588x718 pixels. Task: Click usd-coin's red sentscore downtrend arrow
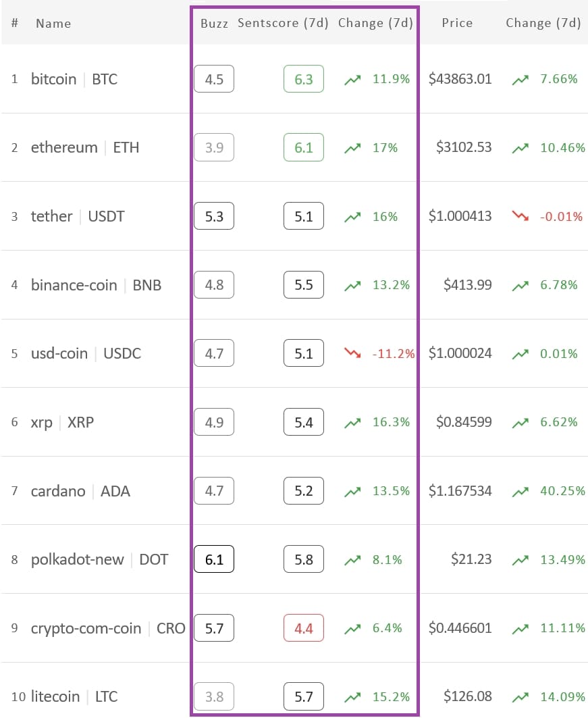pyautogui.click(x=352, y=353)
